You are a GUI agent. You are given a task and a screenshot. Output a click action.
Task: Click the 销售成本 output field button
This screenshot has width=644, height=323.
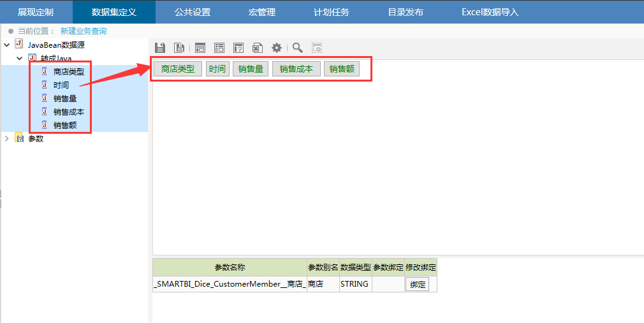296,69
